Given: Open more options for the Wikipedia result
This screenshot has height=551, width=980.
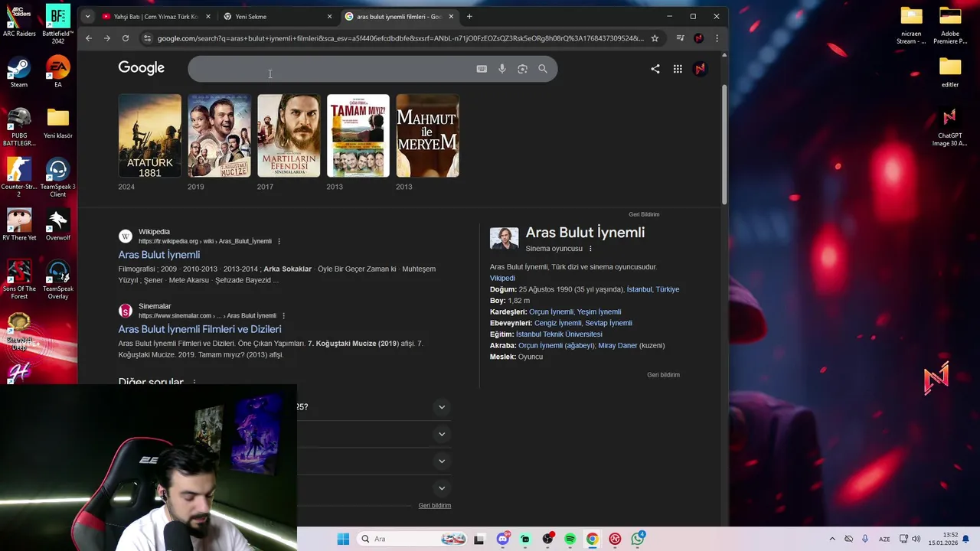Looking at the screenshot, I should 279,241.
